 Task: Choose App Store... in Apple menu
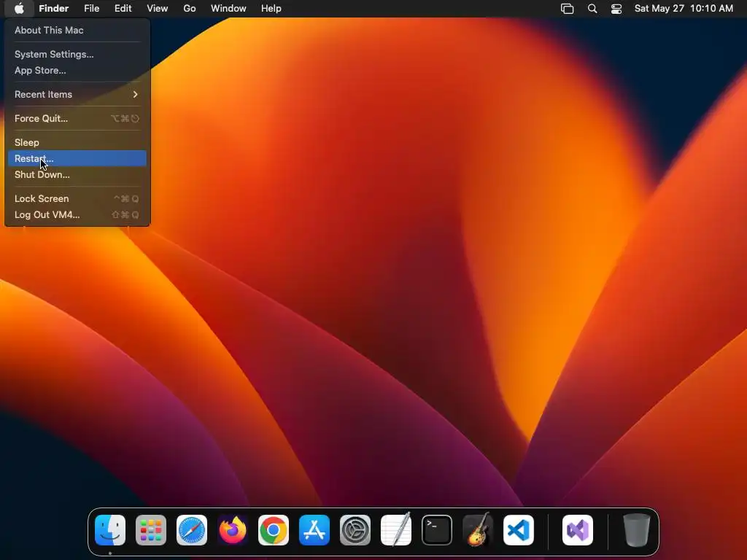point(77,71)
